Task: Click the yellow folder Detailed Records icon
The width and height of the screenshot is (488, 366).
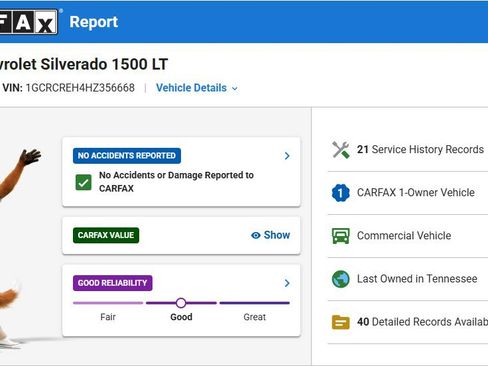Action: tap(341, 322)
